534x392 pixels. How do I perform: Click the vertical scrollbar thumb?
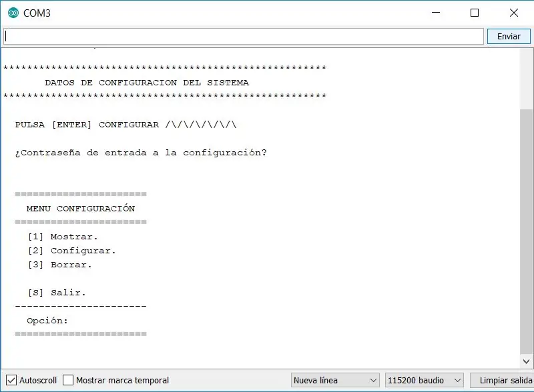pos(527,232)
